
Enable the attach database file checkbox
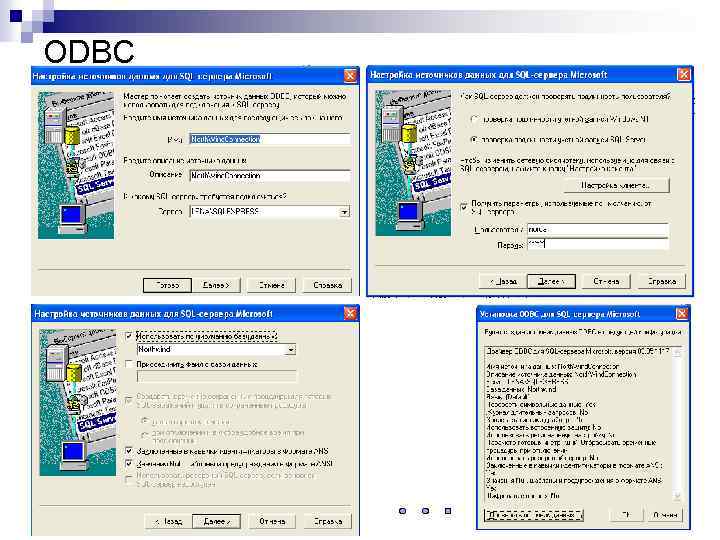click(x=129, y=364)
